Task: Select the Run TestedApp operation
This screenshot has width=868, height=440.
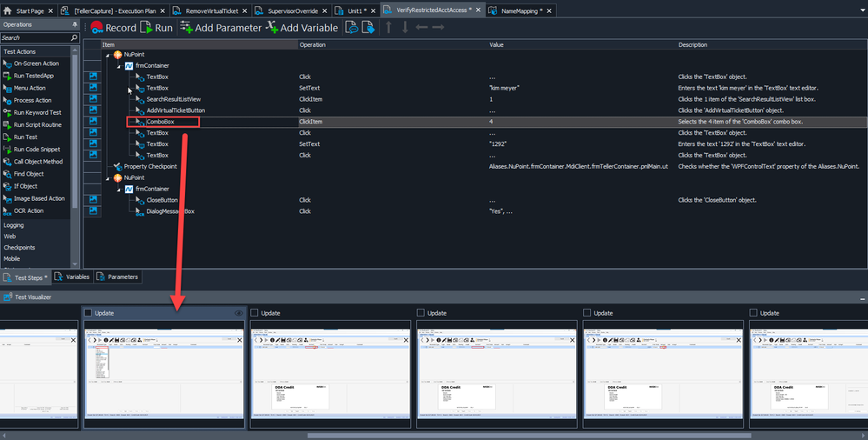Action: (32, 76)
